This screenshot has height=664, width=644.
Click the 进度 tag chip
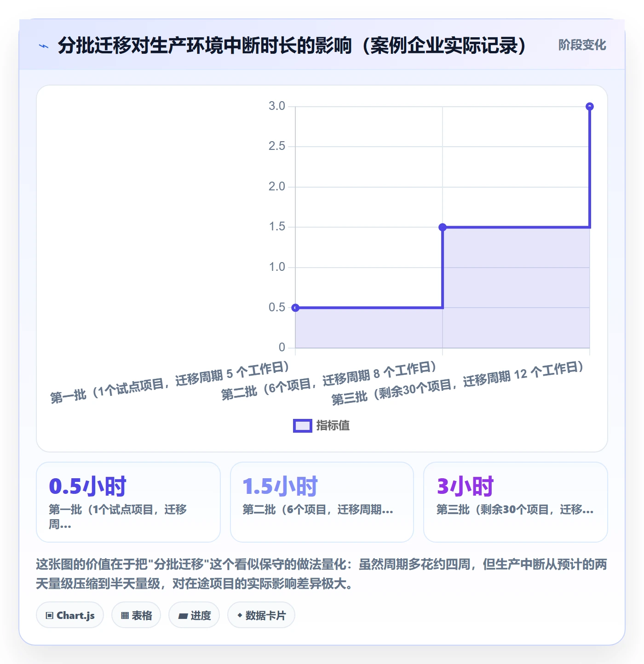tap(194, 615)
